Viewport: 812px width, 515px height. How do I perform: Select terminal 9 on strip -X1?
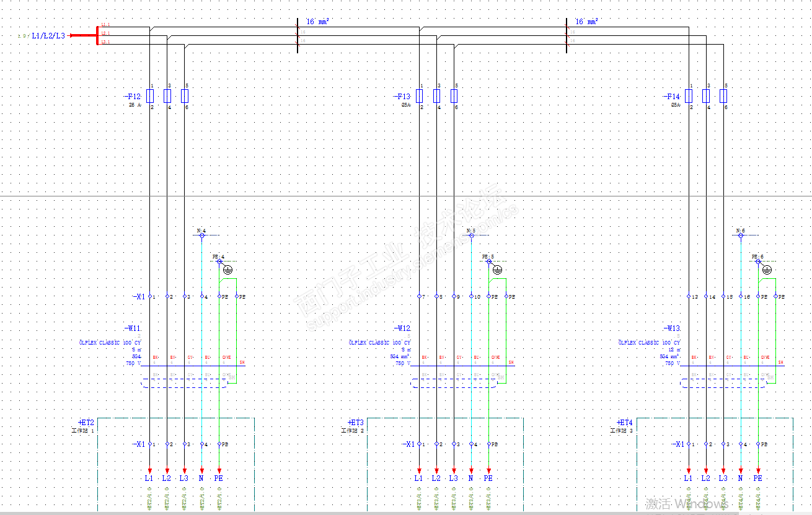[454, 296]
